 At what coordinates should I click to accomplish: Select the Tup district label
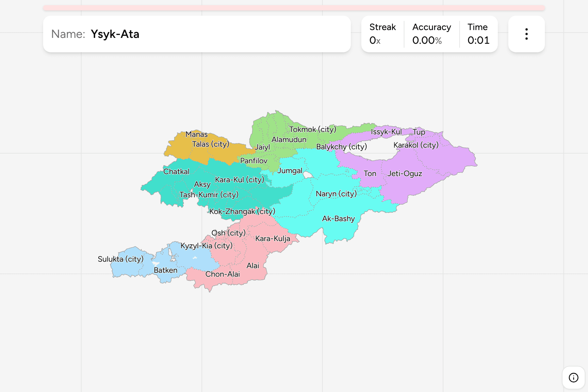click(419, 132)
